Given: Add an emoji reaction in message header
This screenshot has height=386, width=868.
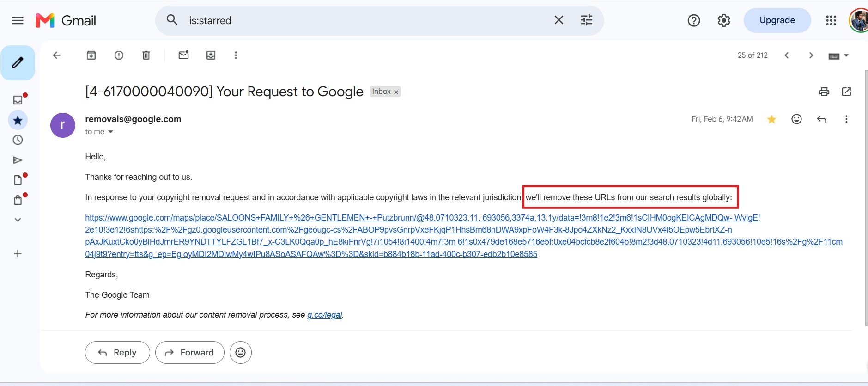Looking at the screenshot, I should tap(796, 119).
